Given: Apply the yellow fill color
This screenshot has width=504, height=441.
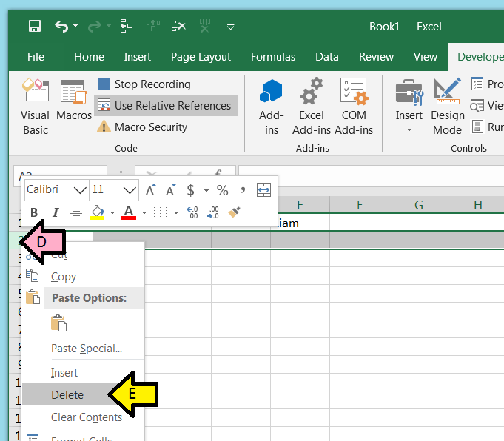Looking at the screenshot, I should tap(97, 212).
